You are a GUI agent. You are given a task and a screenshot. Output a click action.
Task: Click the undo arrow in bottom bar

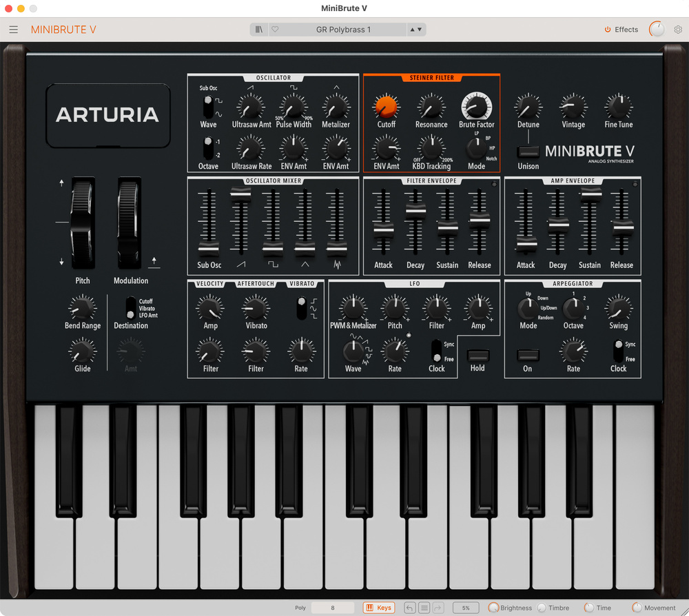(410, 608)
